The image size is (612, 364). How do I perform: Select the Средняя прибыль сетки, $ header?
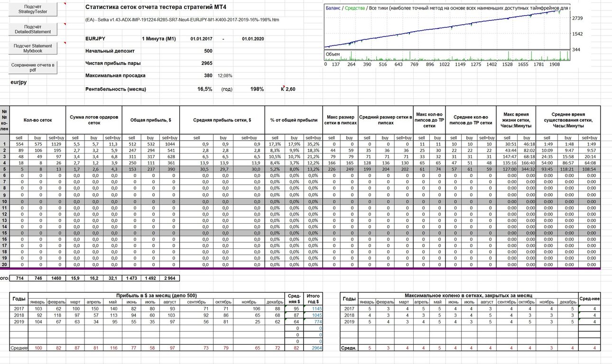(x=222, y=120)
